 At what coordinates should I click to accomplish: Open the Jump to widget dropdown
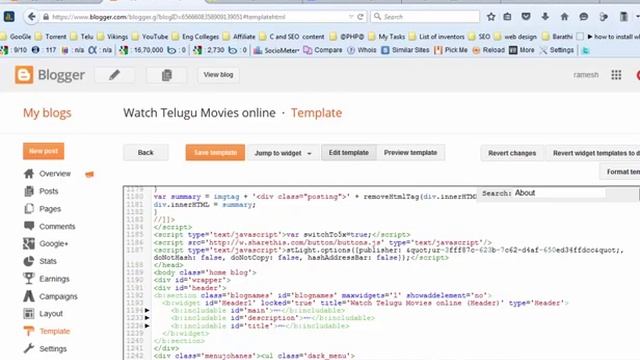pyautogui.click(x=282, y=153)
